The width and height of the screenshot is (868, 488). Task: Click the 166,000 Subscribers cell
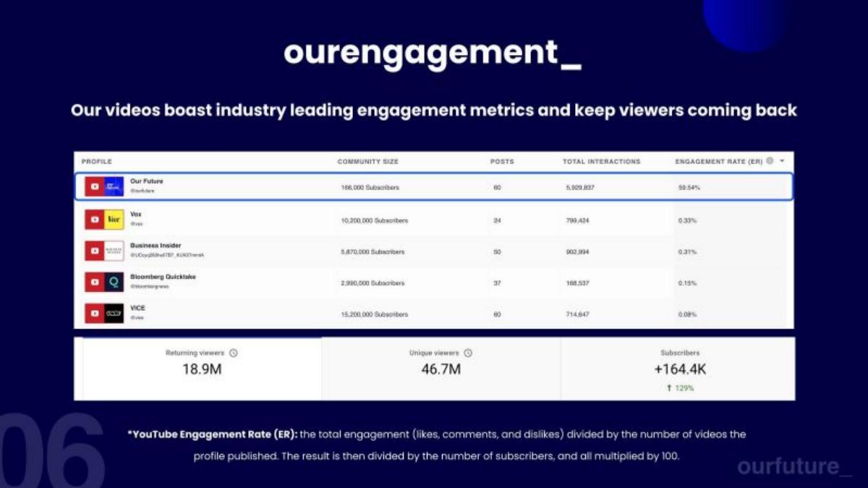[370, 188]
